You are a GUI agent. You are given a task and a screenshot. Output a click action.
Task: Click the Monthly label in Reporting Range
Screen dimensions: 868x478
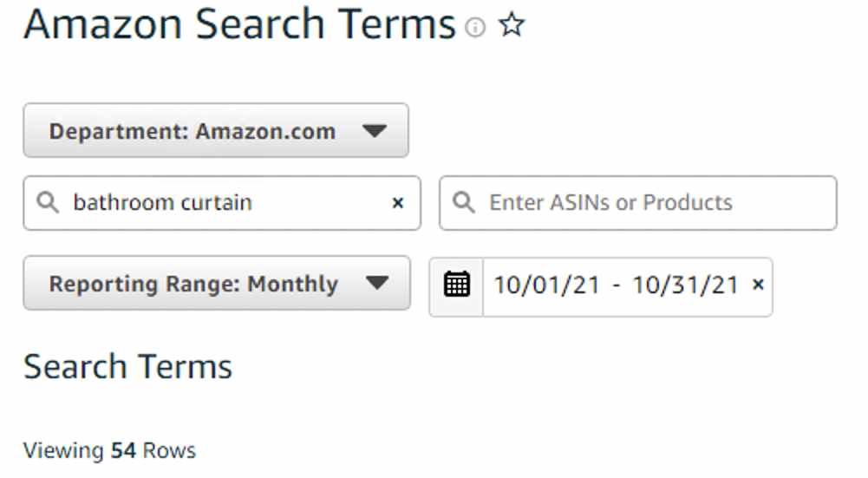(292, 285)
